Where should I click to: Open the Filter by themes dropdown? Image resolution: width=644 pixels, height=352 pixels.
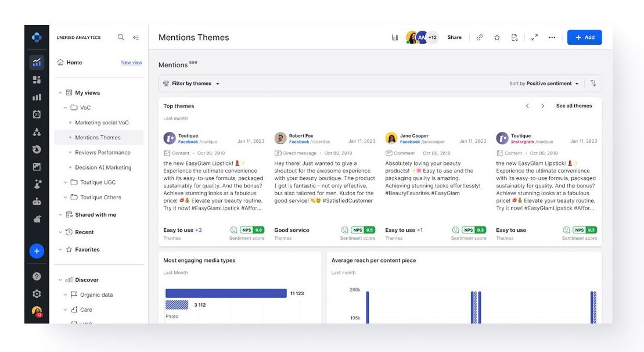(192, 84)
